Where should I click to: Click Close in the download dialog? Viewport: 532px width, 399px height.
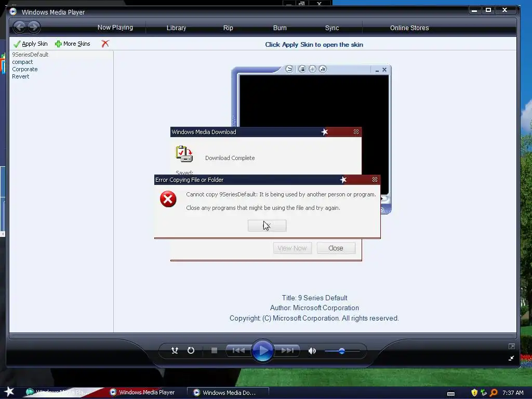(336, 248)
